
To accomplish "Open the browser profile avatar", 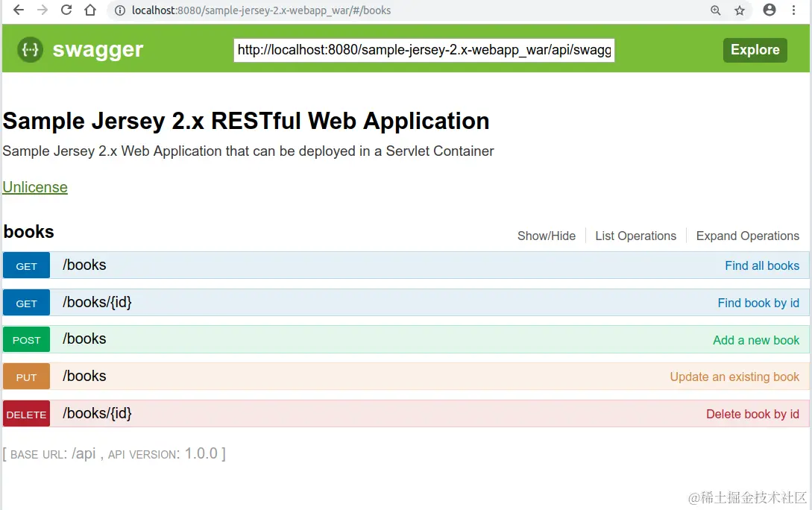I will [x=769, y=10].
